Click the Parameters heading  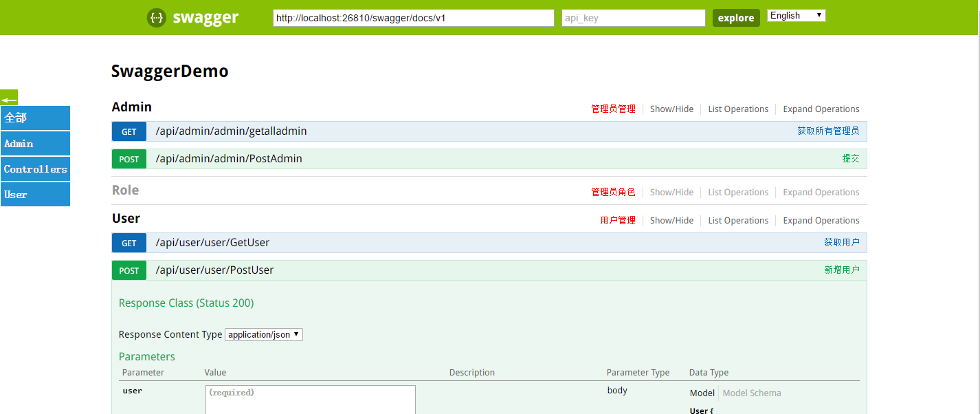(x=147, y=356)
